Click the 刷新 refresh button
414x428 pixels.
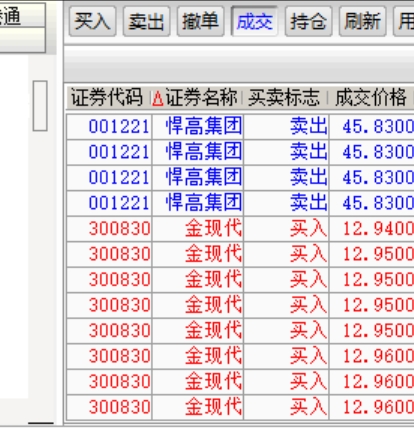coord(362,21)
